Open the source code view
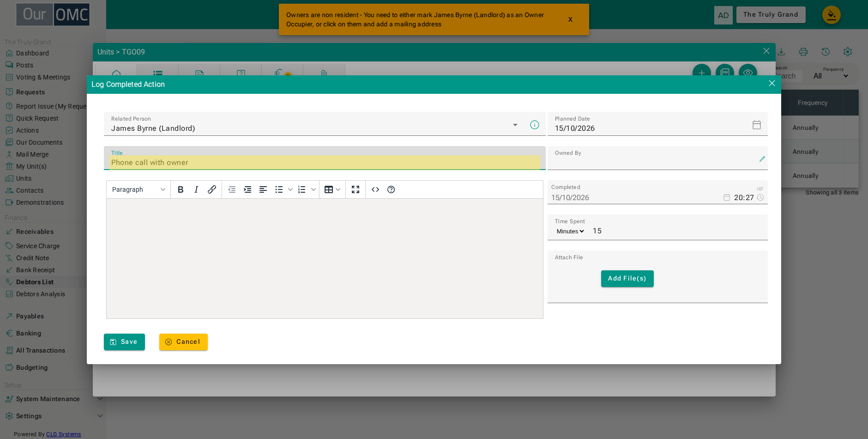This screenshot has width=868, height=439. [x=375, y=189]
